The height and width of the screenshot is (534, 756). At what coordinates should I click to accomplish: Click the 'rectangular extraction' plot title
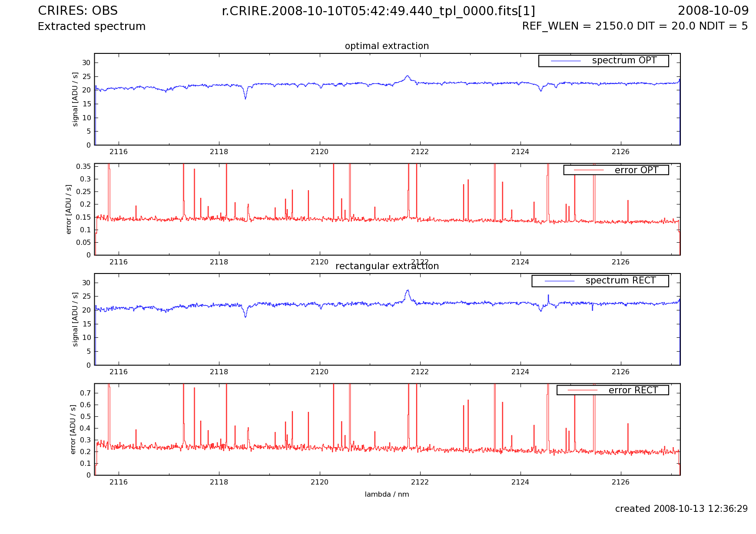[x=387, y=266]
